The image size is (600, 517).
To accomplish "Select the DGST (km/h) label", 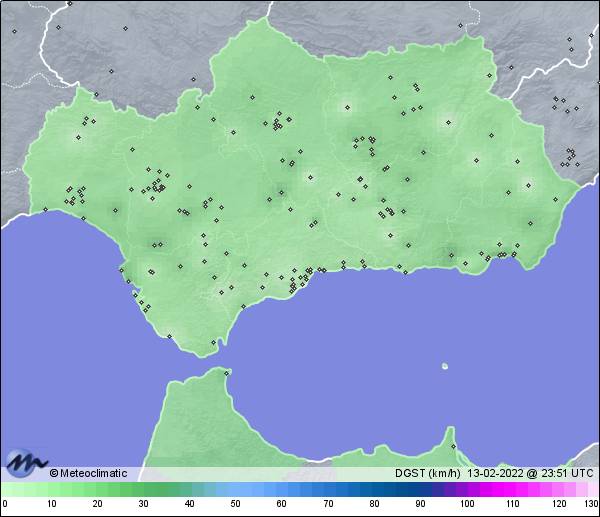I will pyautogui.click(x=427, y=473).
